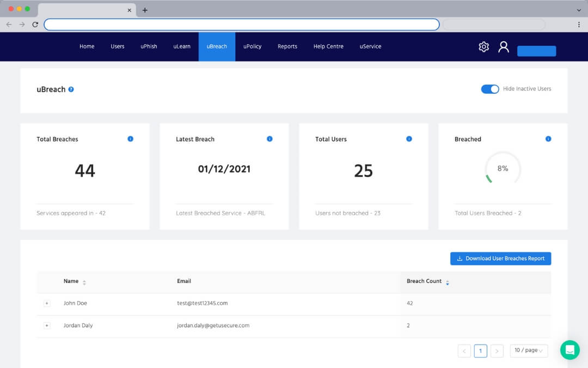Sort the table by Breach Count
Screen dimensions: 588x368
[447, 282]
